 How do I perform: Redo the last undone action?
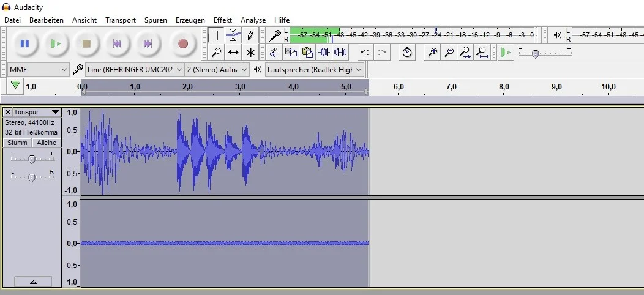coord(381,52)
